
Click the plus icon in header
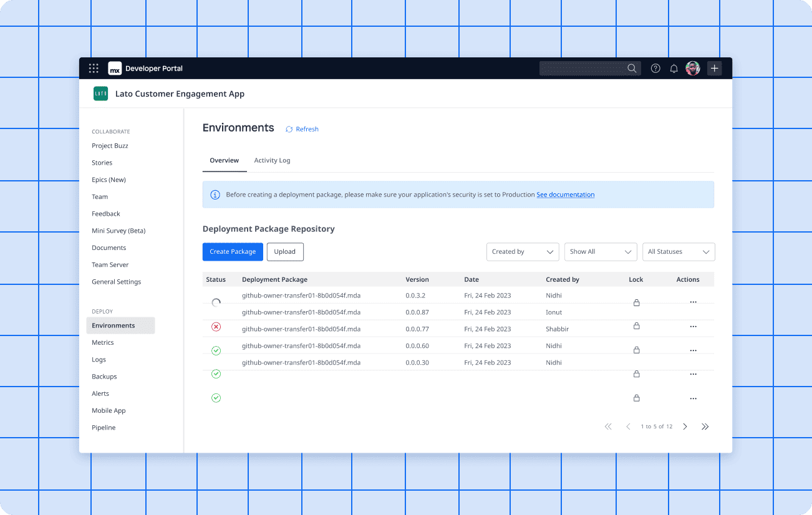(715, 69)
